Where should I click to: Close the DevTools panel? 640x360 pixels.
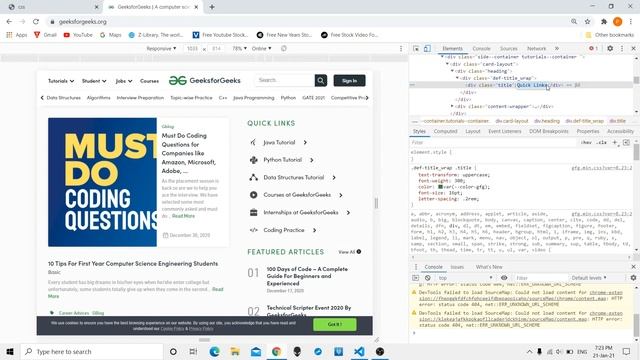[x=633, y=48]
